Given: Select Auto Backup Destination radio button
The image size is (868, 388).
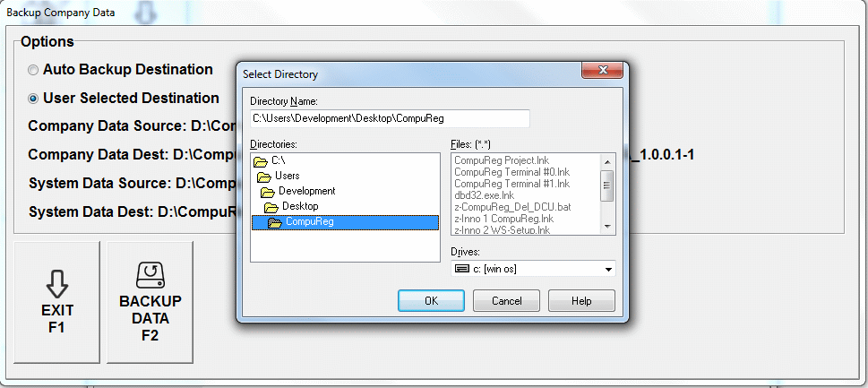Looking at the screenshot, I should [x=34, y=70].
